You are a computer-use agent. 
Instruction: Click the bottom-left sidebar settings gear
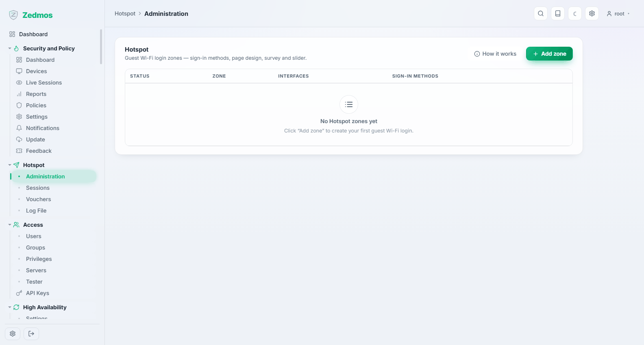(13, 334)
